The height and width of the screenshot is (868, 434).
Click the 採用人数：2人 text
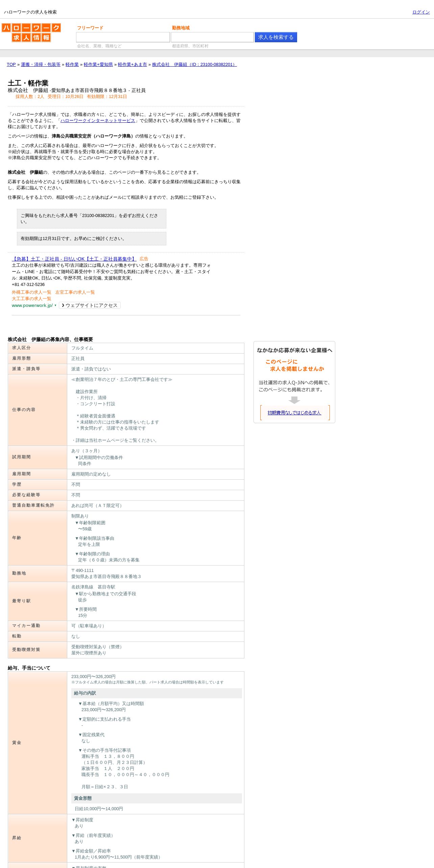30,97
